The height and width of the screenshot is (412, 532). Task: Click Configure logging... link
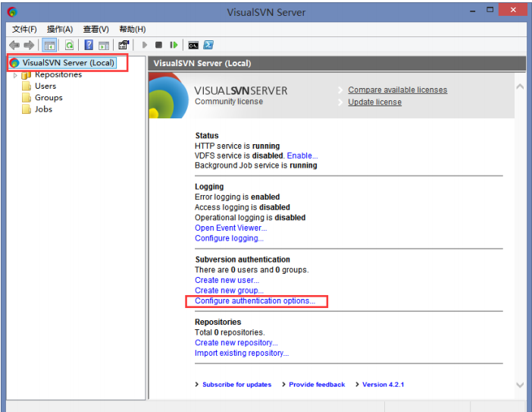click(229, 238)
